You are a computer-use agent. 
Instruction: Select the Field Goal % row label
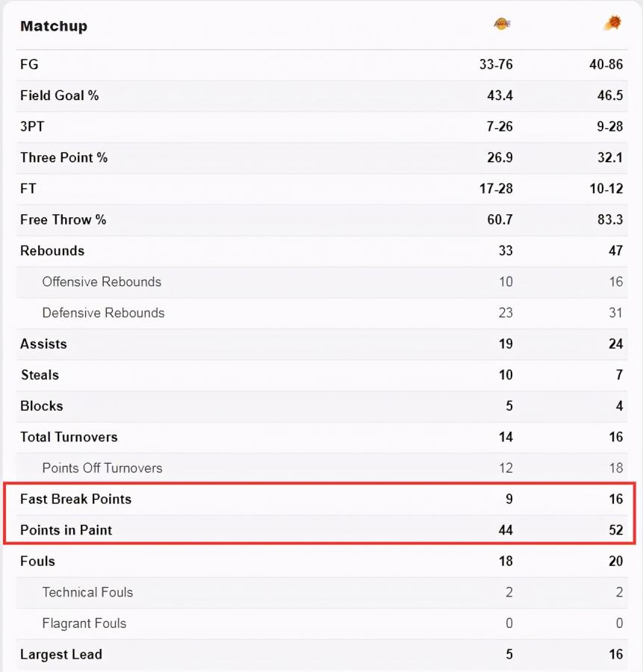(x=60, y=95)
